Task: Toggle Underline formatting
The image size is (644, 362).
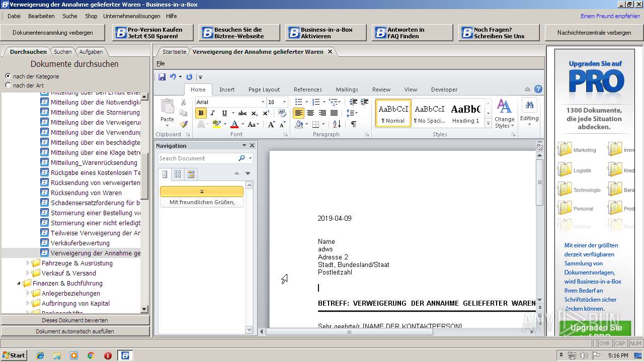Action: [224, 113]
